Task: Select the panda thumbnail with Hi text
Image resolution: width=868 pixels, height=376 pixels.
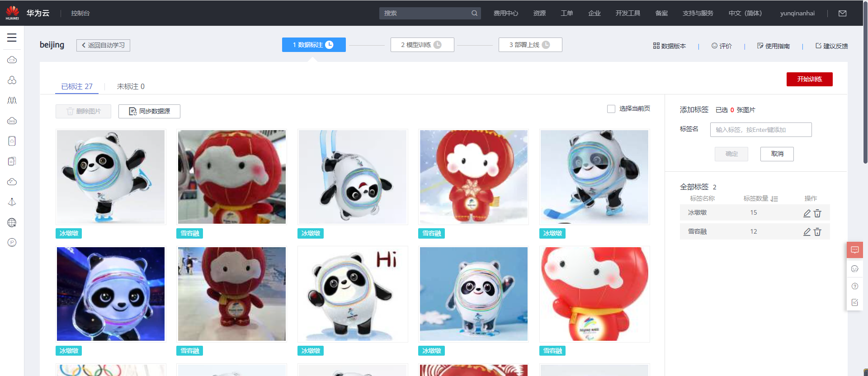Action: 353,294
